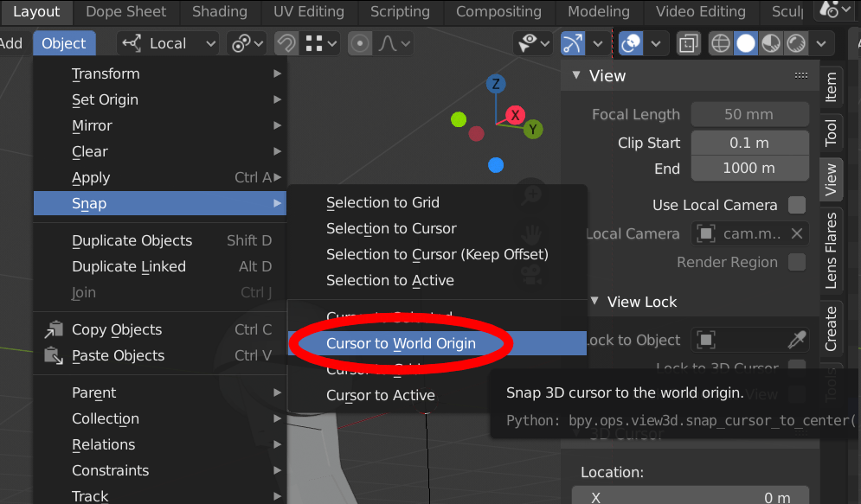Toggle the Render Region checkbox

(x=797, y=262)
